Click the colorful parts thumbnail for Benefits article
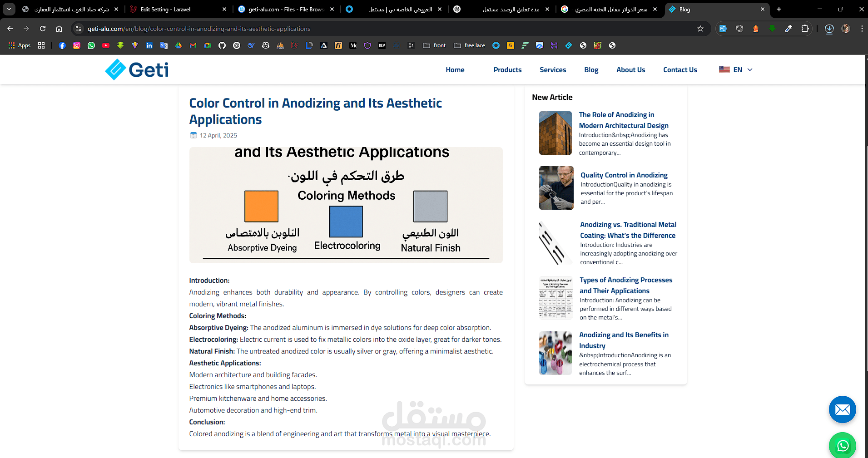 click(555, 353)
